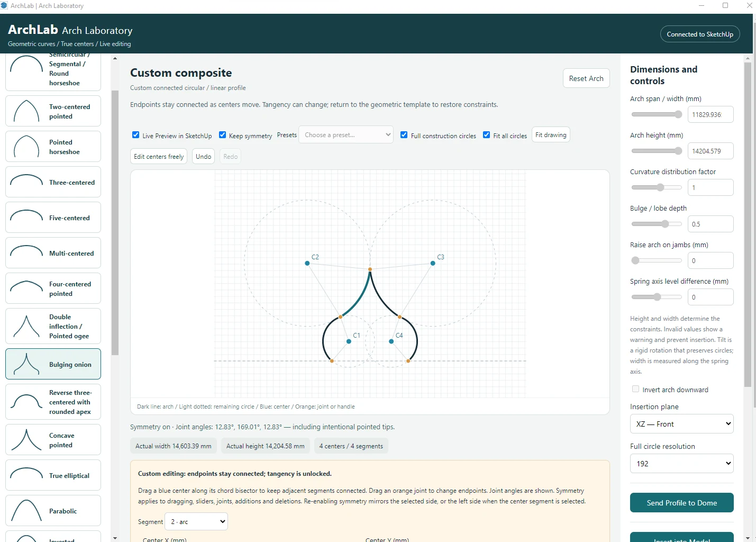Open the Presets dropdown

(346, 135)
